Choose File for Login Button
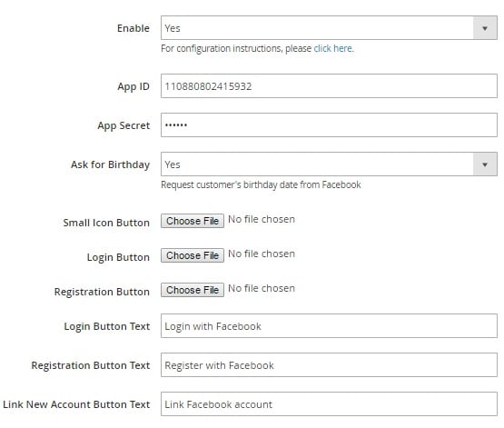 pos(193,255)
